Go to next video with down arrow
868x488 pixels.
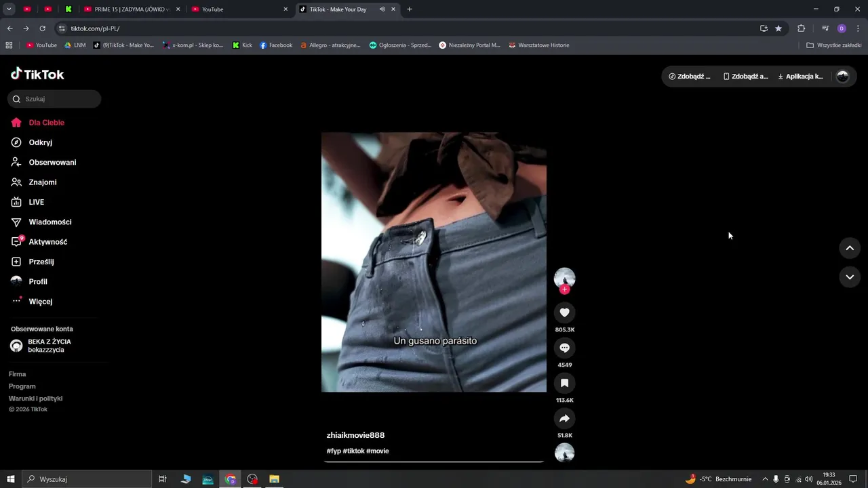(x=849, y=277)
